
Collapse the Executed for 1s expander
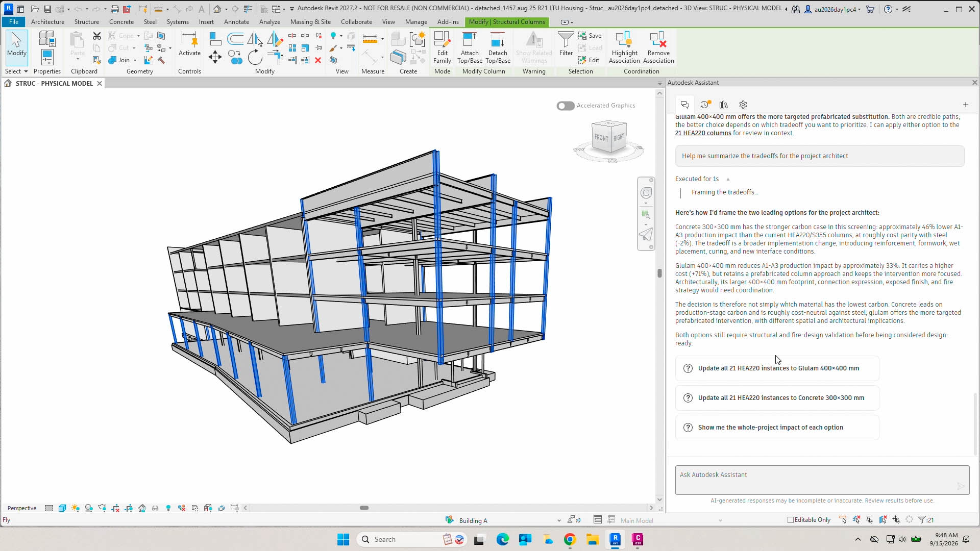coord(728,179)
